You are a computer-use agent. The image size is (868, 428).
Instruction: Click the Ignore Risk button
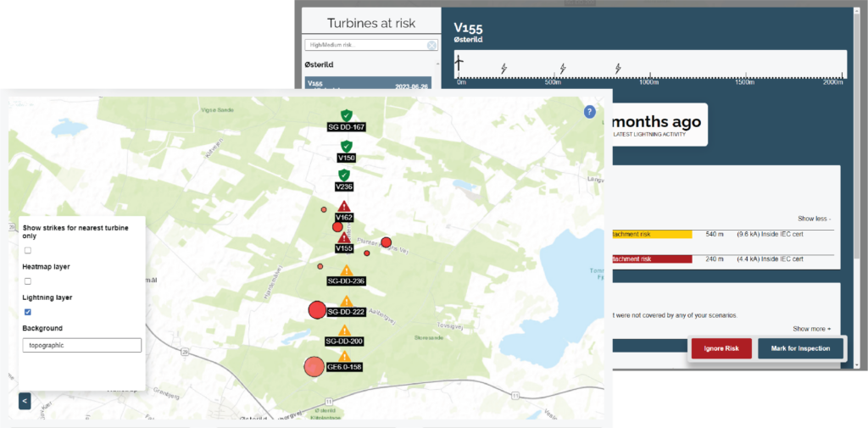coord(721,348)
